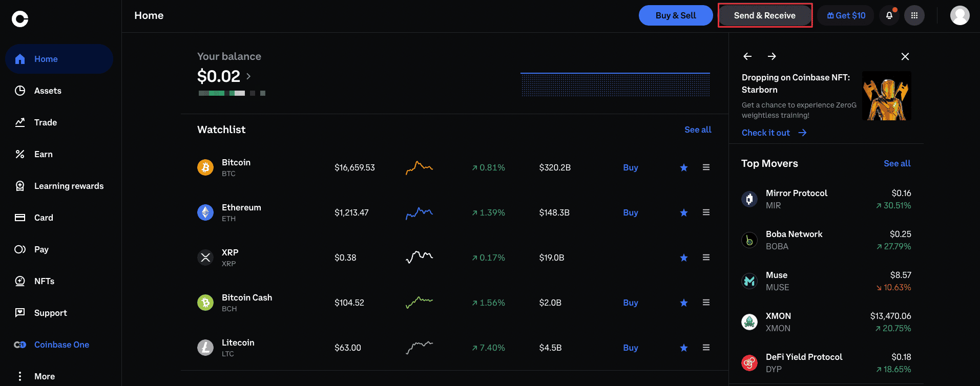Open Learning rewards in sidebar
The height and width of the screenshot is (386, 980).
[x=59, y=186]
